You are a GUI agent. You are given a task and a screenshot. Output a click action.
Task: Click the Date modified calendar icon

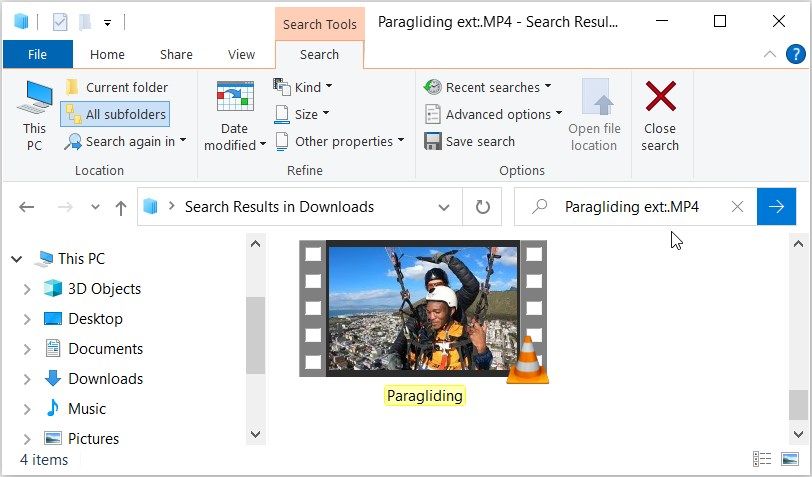pos(235,98)
